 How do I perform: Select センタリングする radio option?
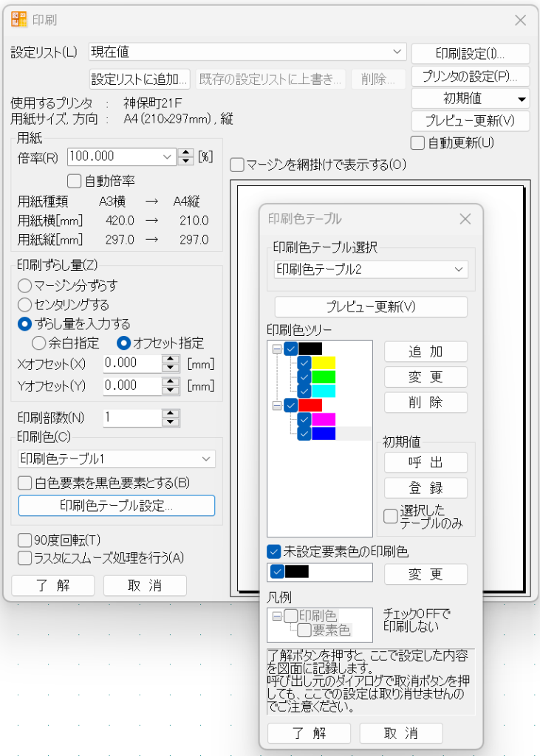pos(25,304)
